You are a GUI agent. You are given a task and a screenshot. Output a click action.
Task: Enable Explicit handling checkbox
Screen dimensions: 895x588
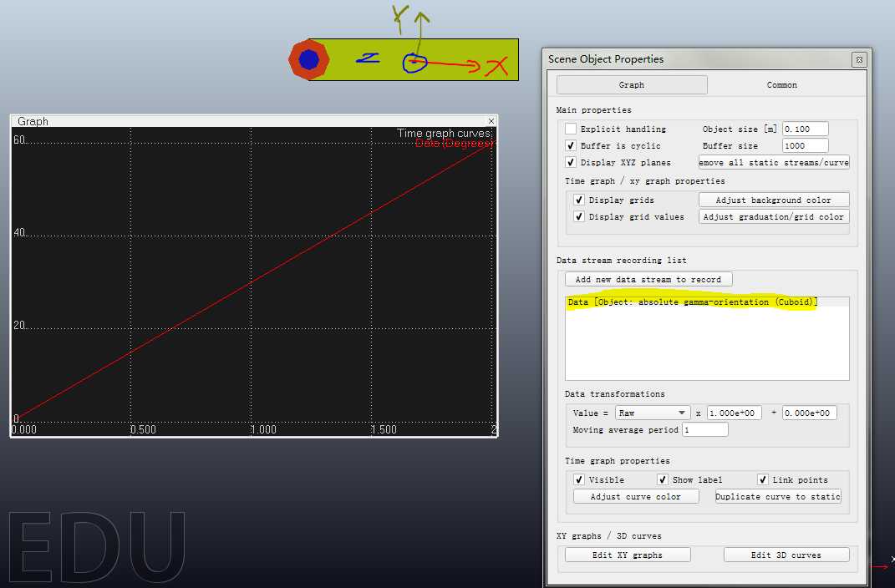click(570, 129)
